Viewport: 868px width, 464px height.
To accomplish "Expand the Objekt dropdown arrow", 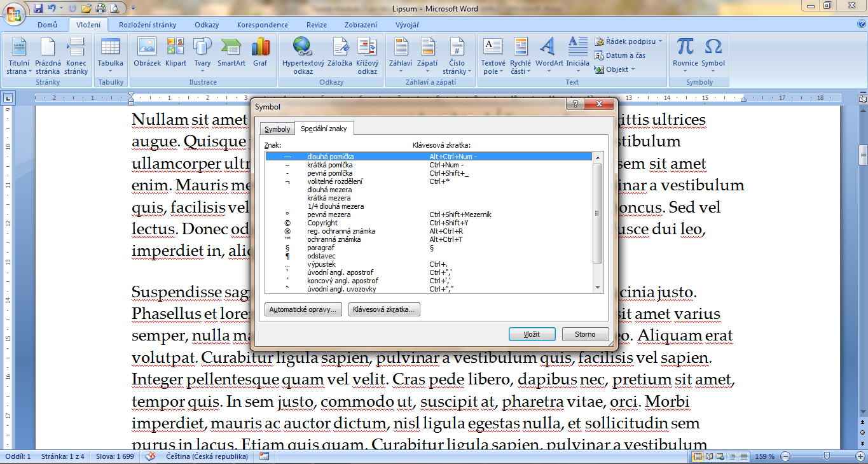I will 633,69.
